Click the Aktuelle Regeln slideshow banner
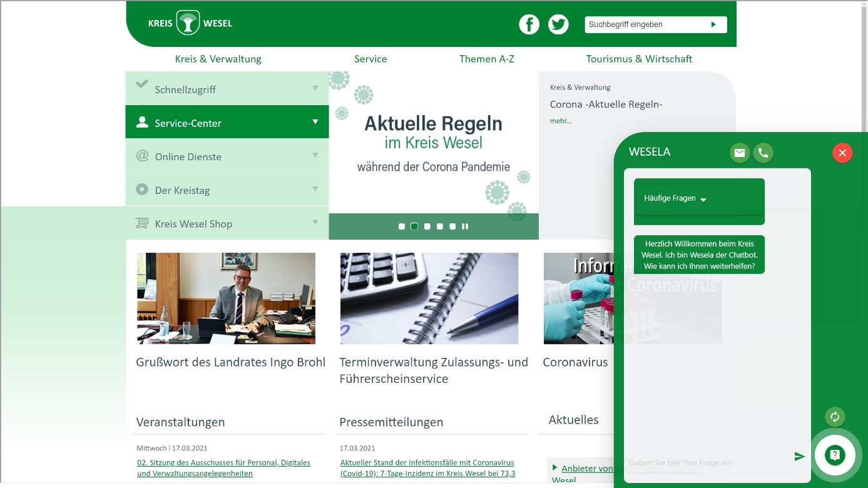 click(x=434, y=142)
